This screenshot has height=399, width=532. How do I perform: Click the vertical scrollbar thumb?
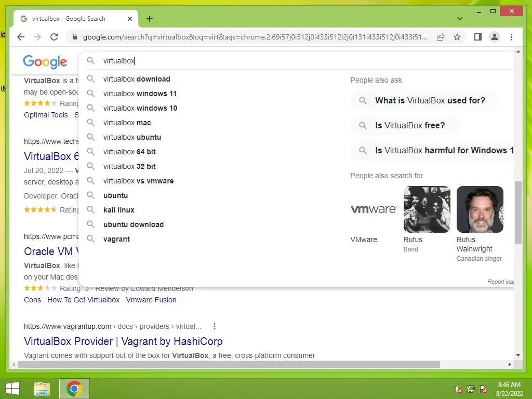pos(518,212)
